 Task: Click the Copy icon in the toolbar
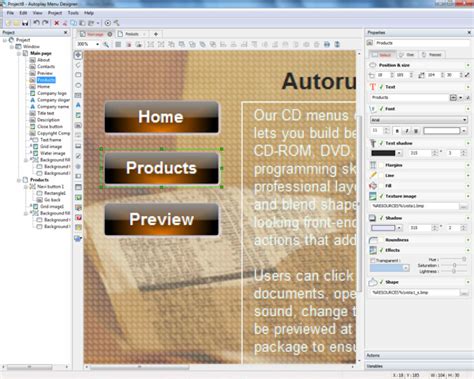point(73,23)
